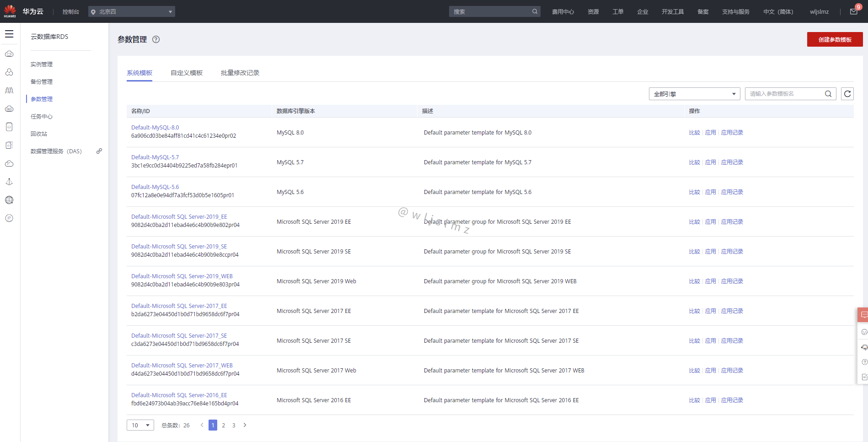
Task: Open the Default-MySQL-8.0 template link
Action: coord(155,128)
